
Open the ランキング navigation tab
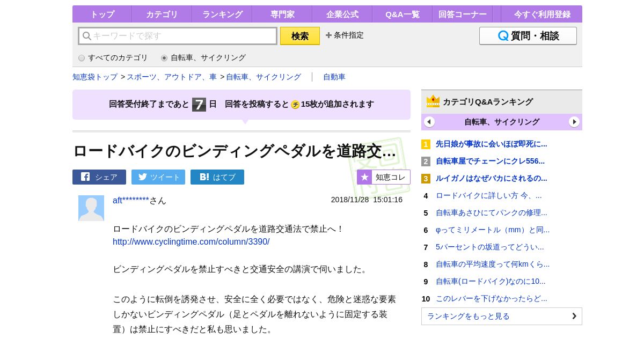pyautogui.click(x=222, y=14)
